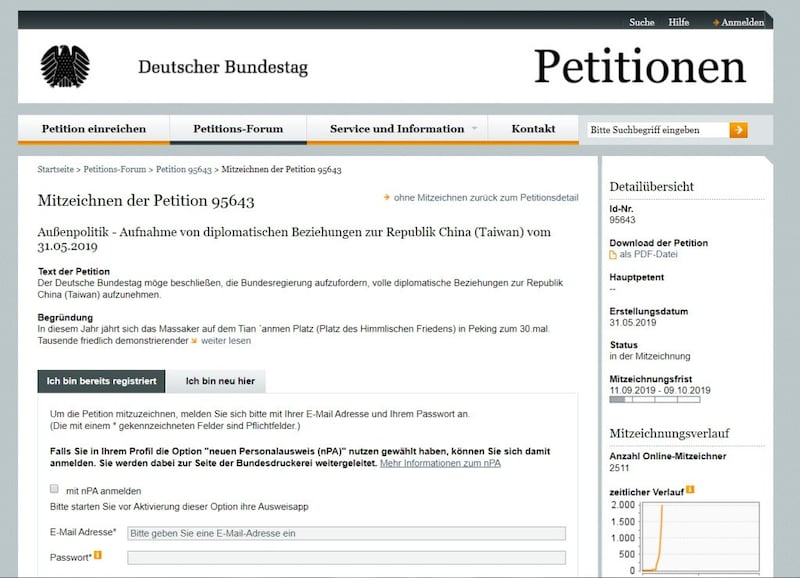Viewport: 800px width, 578px height.
Task: Click the status text in der Mitzeichnung
Action: (x=649, y=356)
